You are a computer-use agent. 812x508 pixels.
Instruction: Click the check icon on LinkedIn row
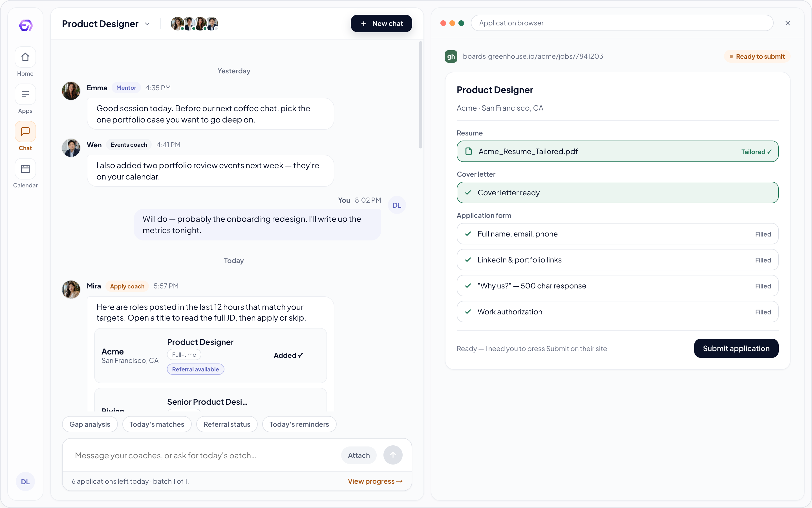coord(468,260)
